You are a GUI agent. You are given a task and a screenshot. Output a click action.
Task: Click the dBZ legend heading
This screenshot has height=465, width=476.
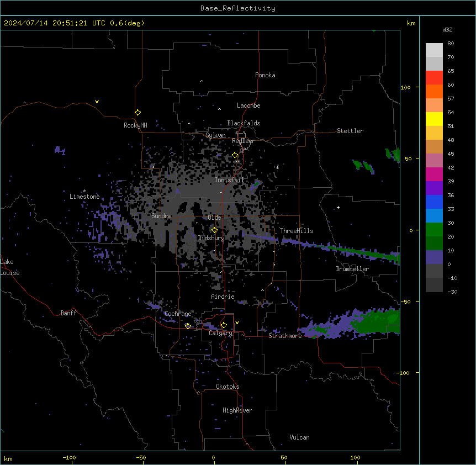pos(447,29)
